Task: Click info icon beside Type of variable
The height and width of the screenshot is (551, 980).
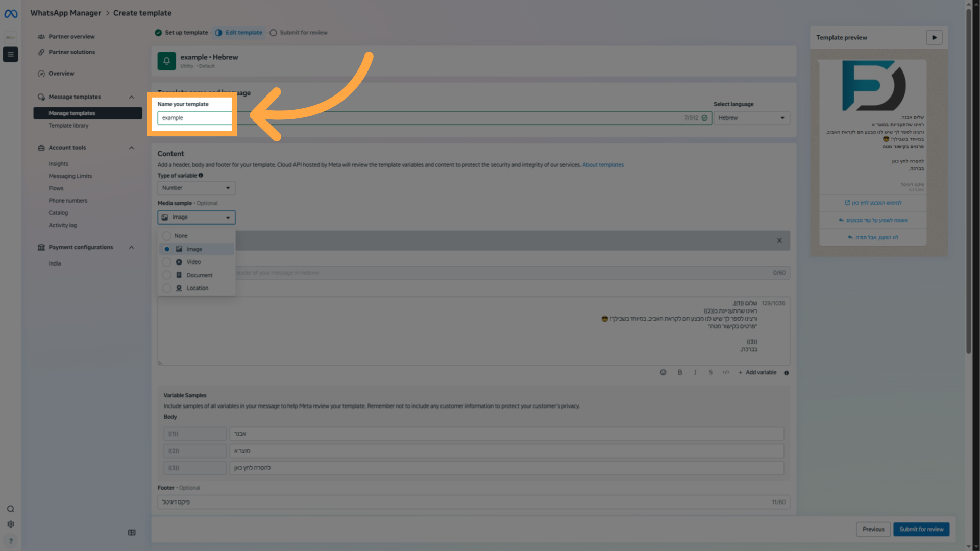Action: click(x=201, y=175)
